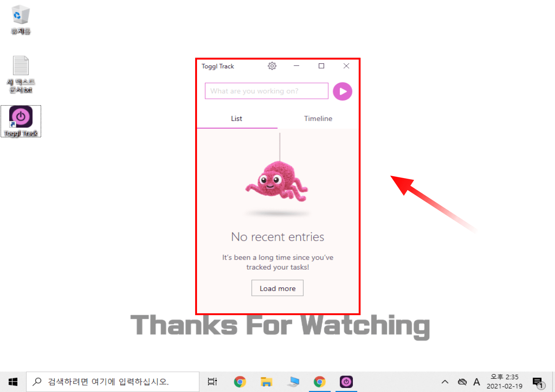555x392 pixels.
Task: Open the first Chrome taskbar icon
Action: [240, 382]
